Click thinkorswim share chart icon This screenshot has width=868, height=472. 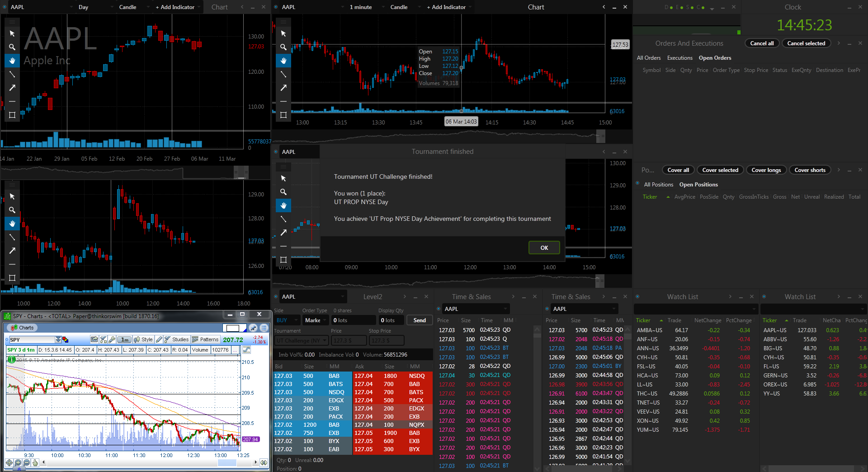(94, 339)
